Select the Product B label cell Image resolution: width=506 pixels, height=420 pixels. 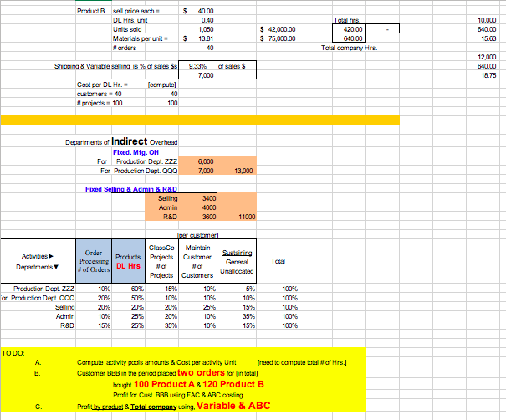91,11
